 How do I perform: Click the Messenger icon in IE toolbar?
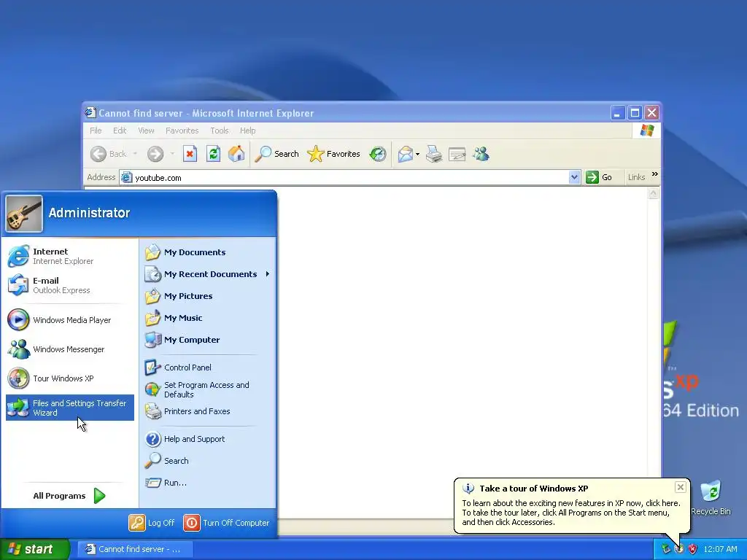pyautogui.click(x=481, y=154)
